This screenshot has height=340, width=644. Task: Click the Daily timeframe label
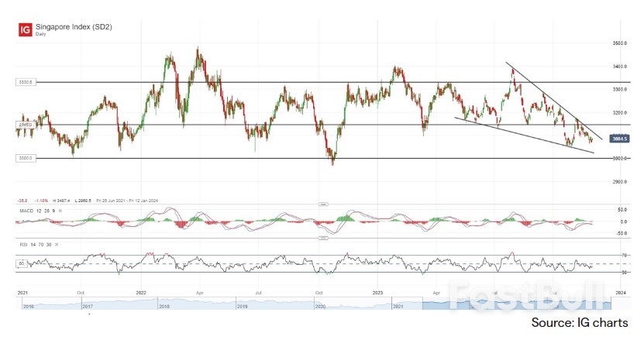point(40,34)
